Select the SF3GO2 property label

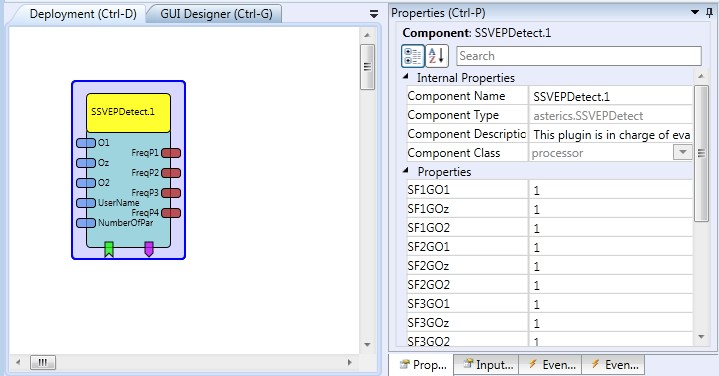click(429, 341)
